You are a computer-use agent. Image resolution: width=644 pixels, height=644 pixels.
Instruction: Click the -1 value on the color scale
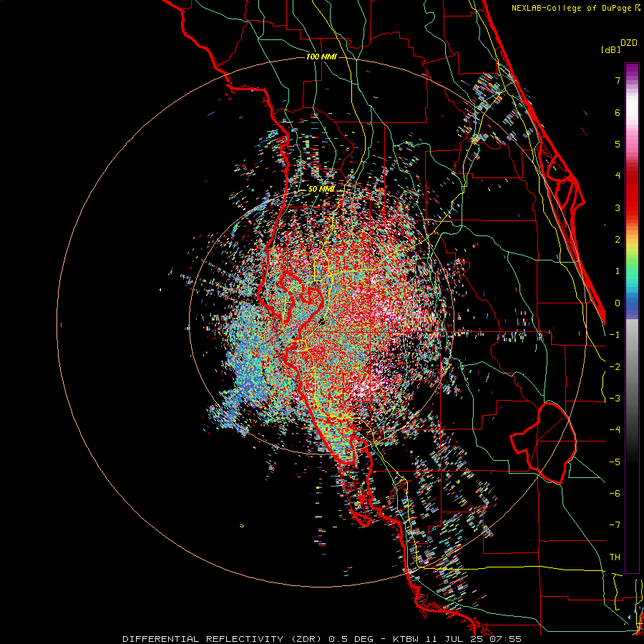tap(615, 335)
